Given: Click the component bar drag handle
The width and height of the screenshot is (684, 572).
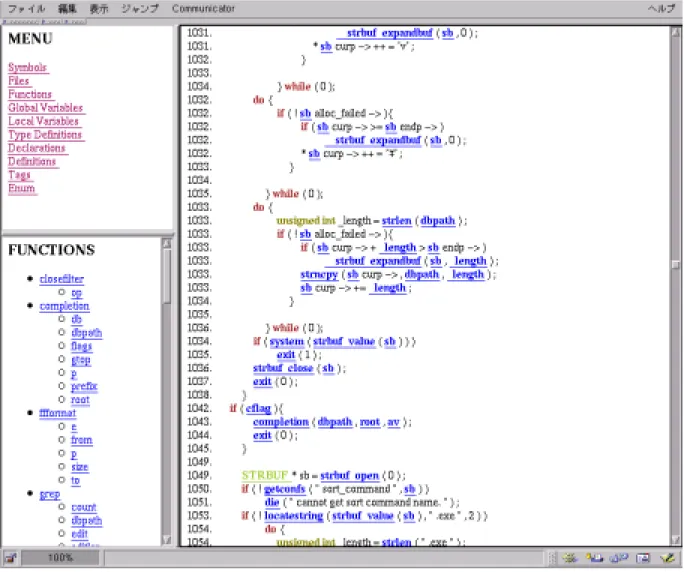Looking at the screenshot, I should [x=552, y=558].
